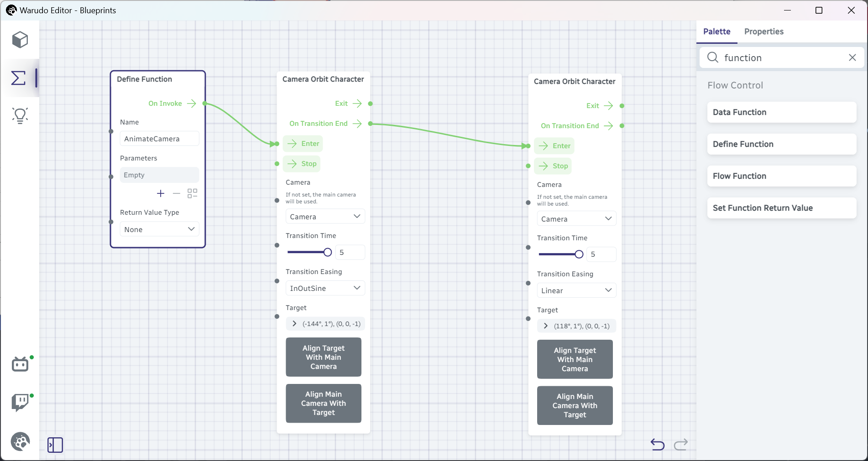868x461 pixels.
Task: Select the Blueprints sigma icon
Action: 18,78
